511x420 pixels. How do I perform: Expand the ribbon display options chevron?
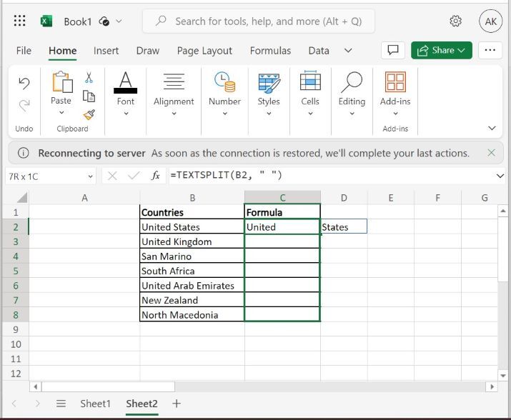pos(492,128)
